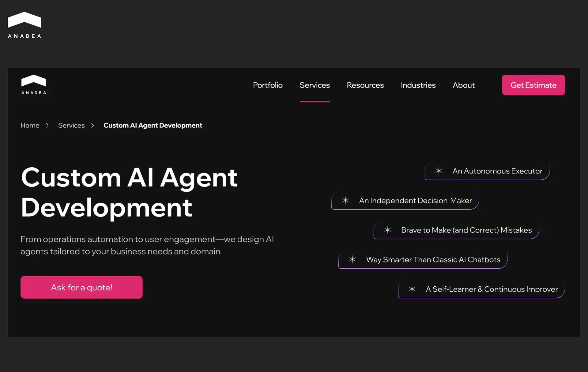This screenshot has height=372, width=588.
Task: Click the Anadea logo in the page header
Action: pyautogui.click(x=34, y=84)
